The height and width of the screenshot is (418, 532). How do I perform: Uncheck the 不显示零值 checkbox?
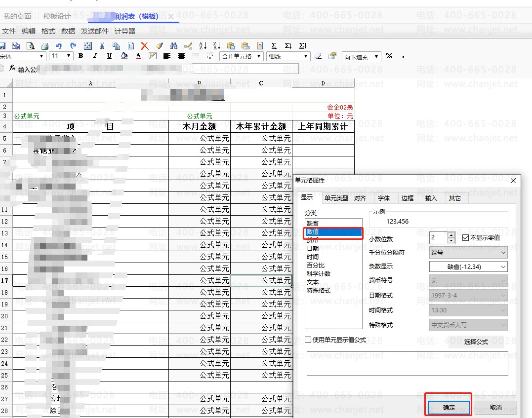(465, 238)
